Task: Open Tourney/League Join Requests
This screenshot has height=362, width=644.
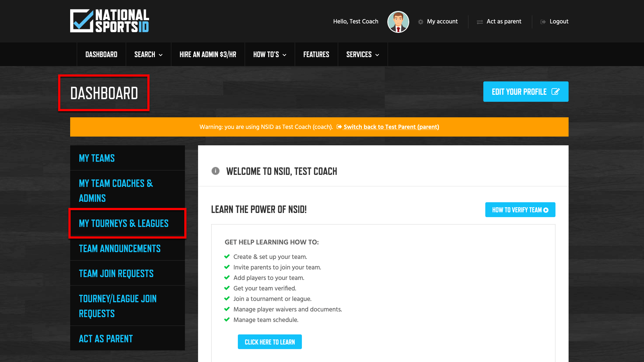Action: pyautogui.click(x=127, y=306)
